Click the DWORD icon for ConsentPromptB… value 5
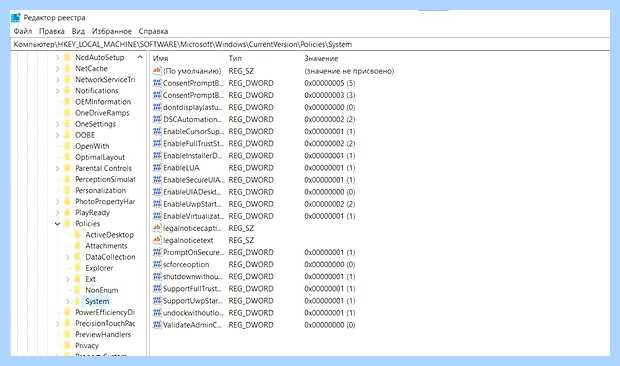Image resolution: width=620 pixels, height=366 pixels. 157,83
